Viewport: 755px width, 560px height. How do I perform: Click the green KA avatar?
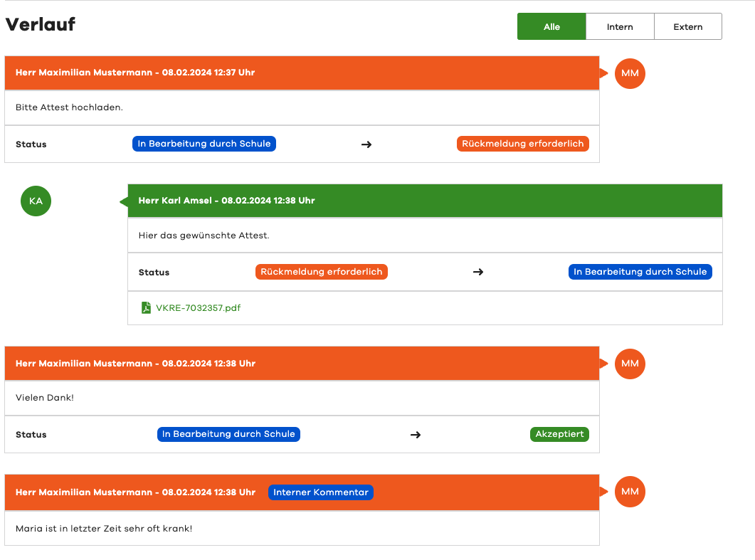tap(36, 201)
